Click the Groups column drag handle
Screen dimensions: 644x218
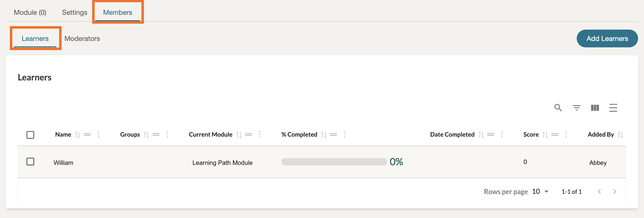point(156,135)
